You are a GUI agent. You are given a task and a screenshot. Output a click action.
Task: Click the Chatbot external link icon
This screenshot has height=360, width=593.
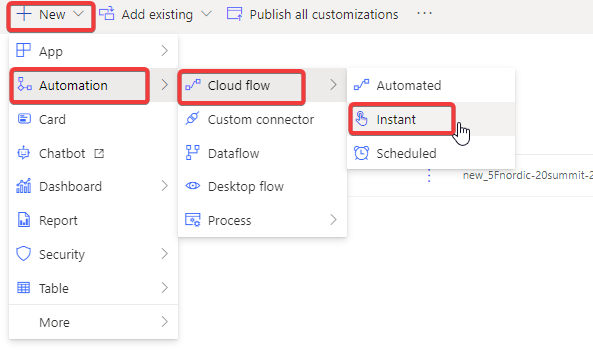(x=99, y=154)
